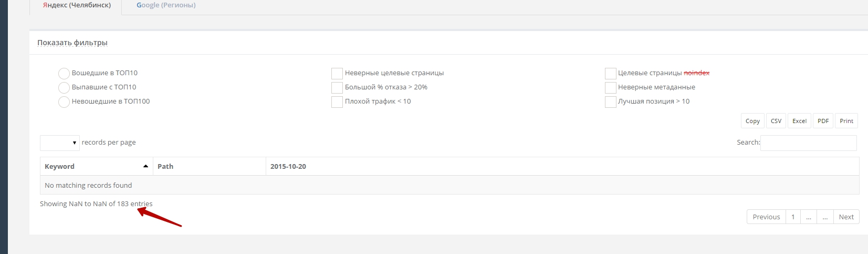This screenshot has width=868, height=254.
Task: Enable Неверные целевые страницы checkbox
Action: coord(337,73)
